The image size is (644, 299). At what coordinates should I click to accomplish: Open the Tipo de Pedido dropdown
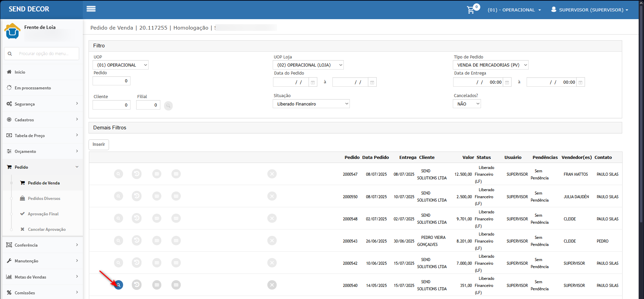click(x=491, y=65)
